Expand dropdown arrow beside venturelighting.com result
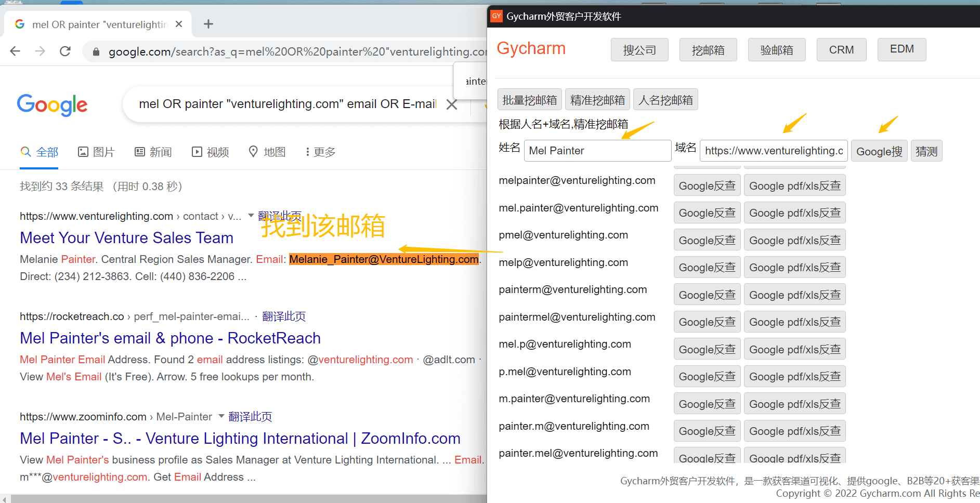 [x=251, y=215]
